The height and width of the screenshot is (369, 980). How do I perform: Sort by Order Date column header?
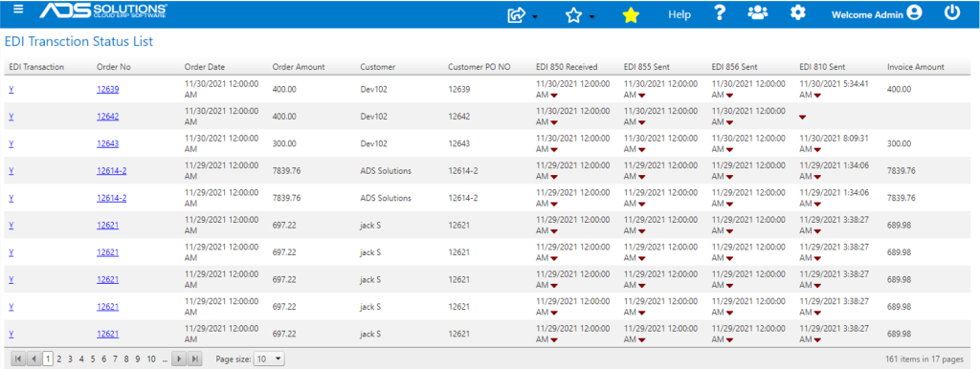pos(205,67)
